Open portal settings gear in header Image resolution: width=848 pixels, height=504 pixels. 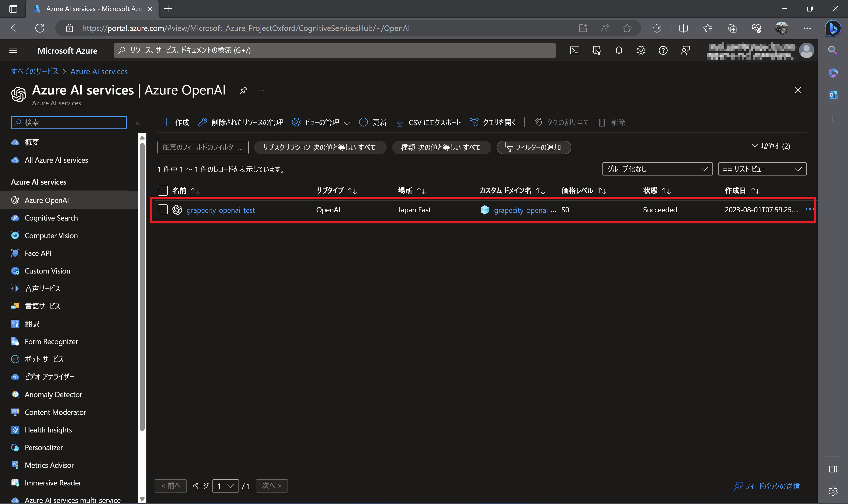pyautogui.click(x=641, y=51)
